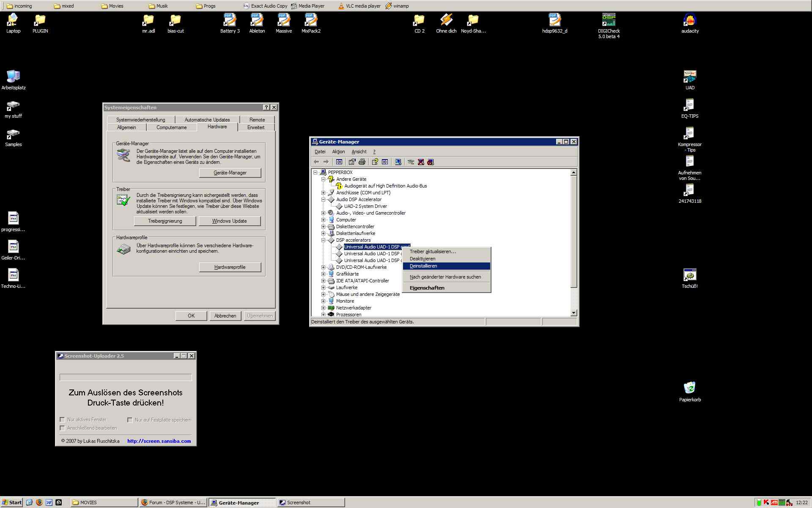Click the help question-mark toolbar icon
This screenshot has width=812, height=508.
point(375,162)
